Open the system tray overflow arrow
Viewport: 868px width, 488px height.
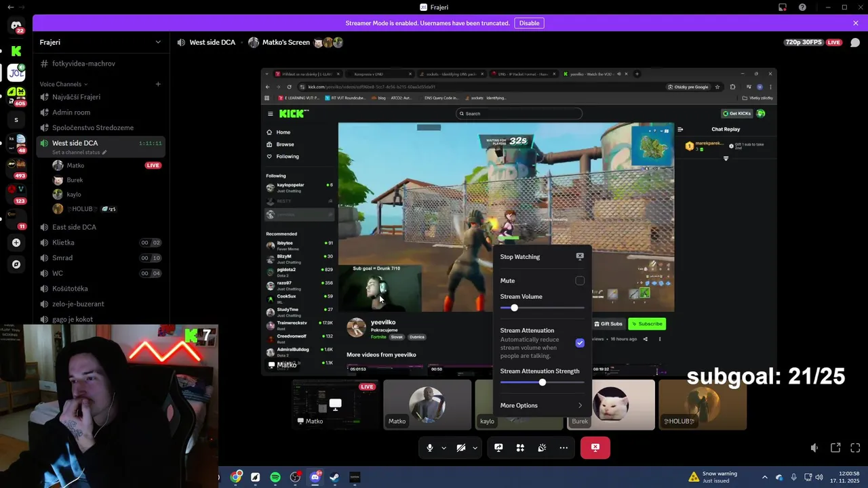[765, 477]
